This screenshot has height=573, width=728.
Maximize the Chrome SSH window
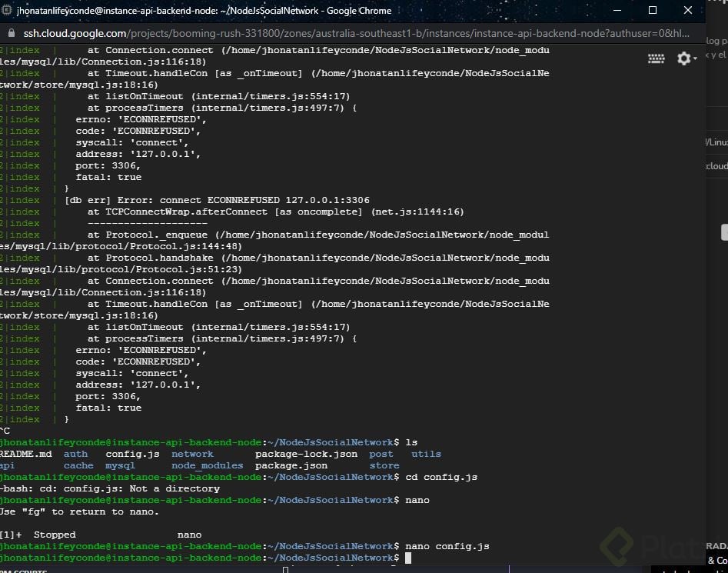(653, 10)
